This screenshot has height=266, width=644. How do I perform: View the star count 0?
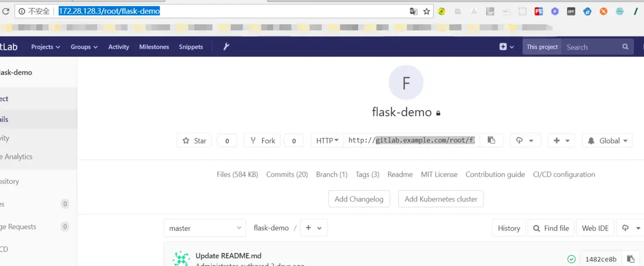click(x=226, y=140)
